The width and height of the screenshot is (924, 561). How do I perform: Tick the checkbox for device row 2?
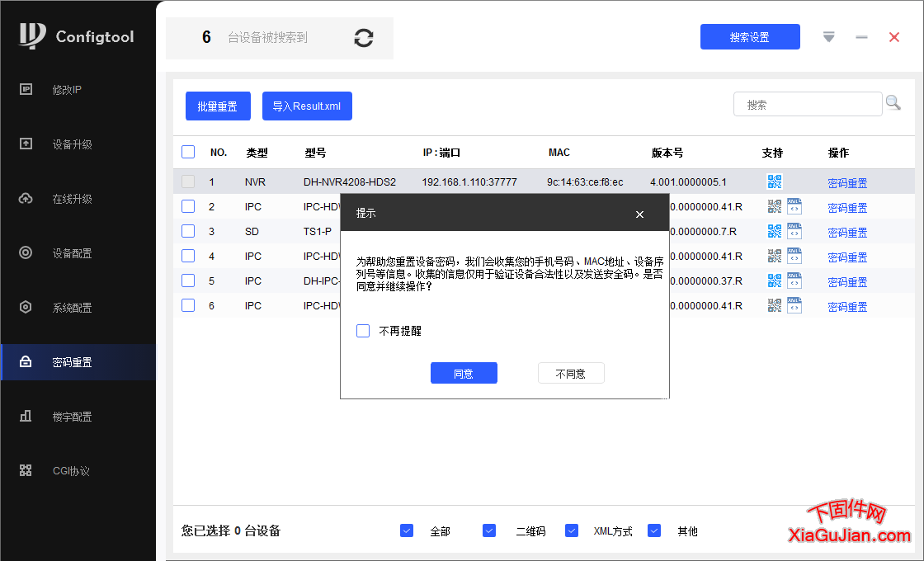tap(188, 206)
